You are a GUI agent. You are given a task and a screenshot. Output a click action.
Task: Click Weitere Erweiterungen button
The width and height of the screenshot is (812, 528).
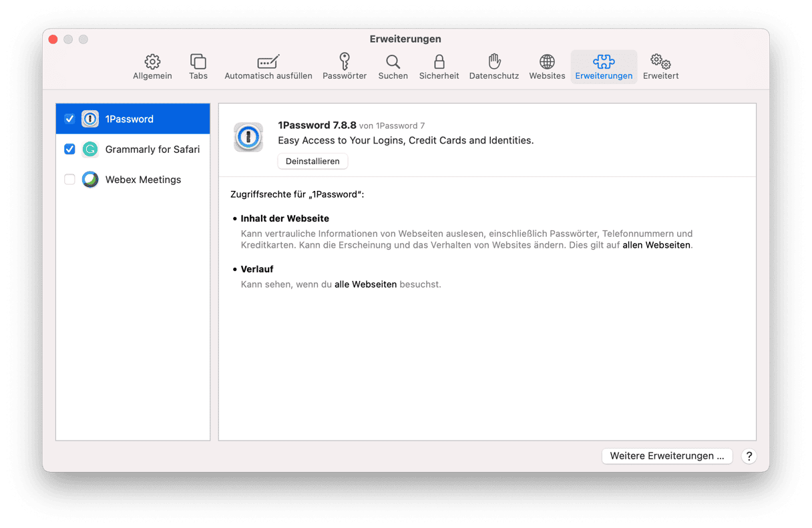tap(666, 456)
